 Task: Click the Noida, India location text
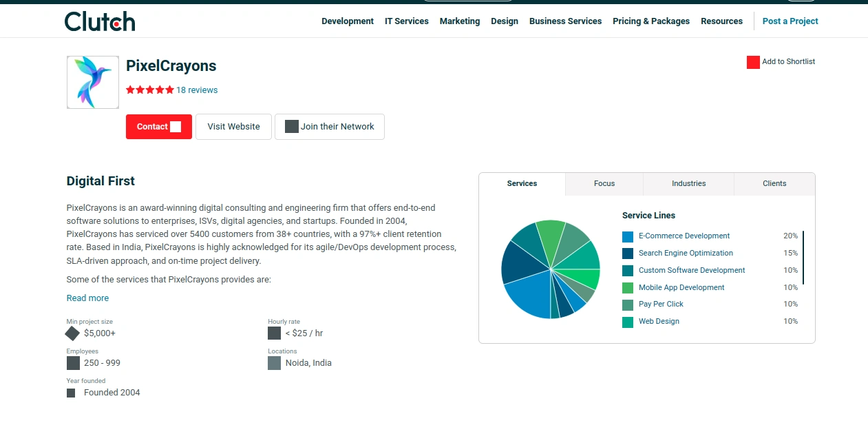click(308, 363)
